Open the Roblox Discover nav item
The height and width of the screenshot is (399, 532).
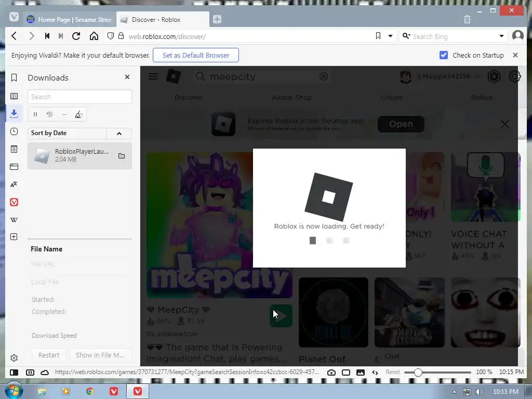[x=189, y=97]
